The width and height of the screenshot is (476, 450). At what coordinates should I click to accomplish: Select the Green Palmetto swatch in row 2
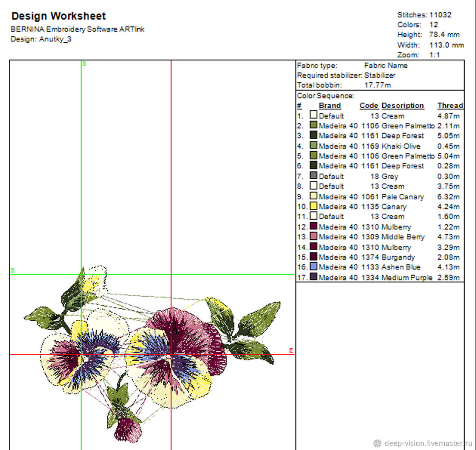pyautogui.click(x=313, y=125)
